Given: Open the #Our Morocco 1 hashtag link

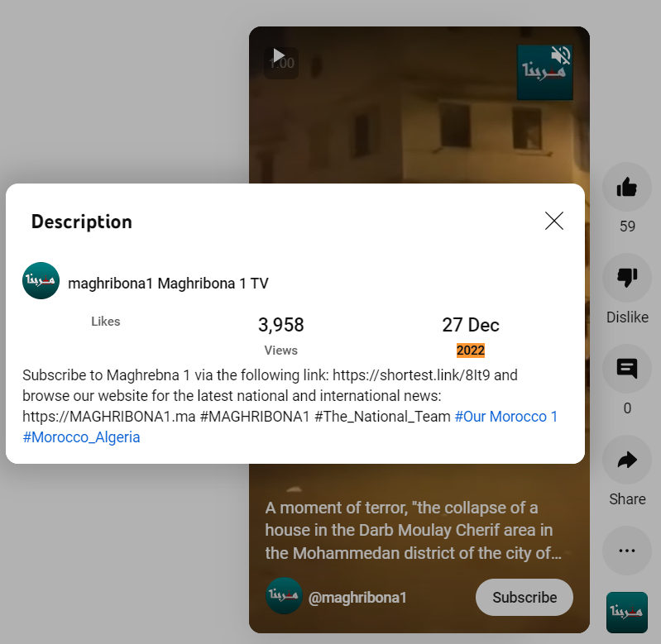Looking at the screenshot, I should click(x=505, y=417).
